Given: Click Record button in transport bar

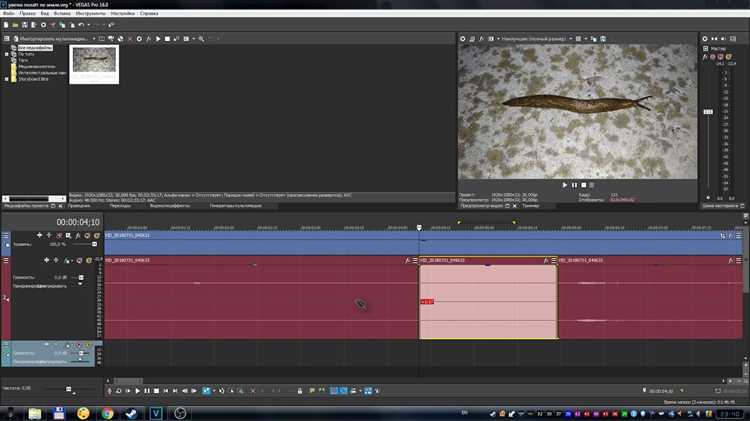Looking at the screenshot, I should click(x=110, y=391).
